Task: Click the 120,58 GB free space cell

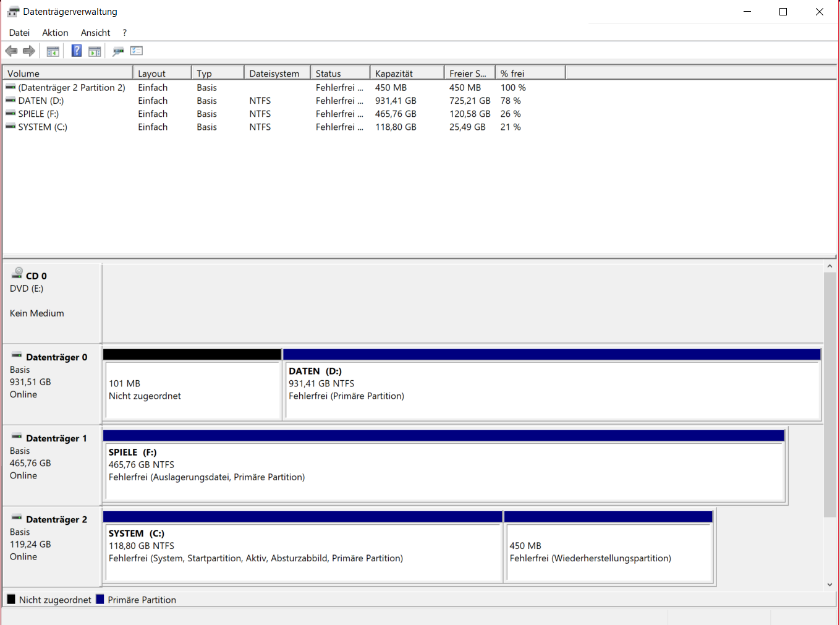Action: [x=470, y=114]
